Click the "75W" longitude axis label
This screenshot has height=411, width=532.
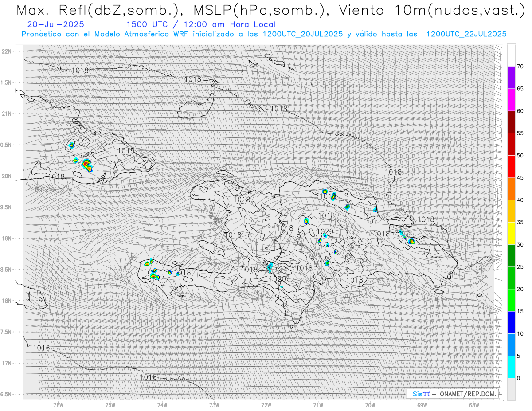tap(110, 405)
